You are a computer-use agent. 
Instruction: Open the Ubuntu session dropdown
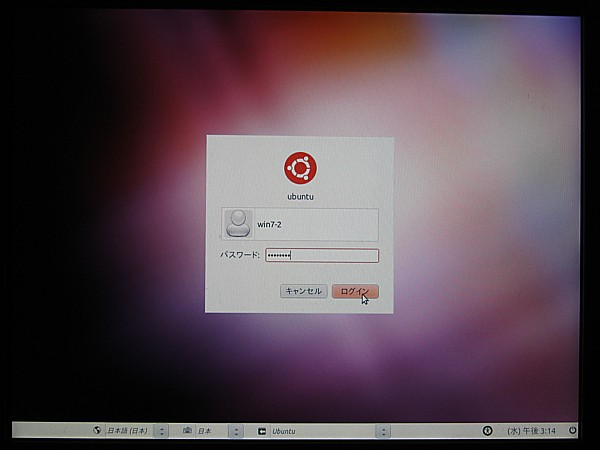coord(331,431)
